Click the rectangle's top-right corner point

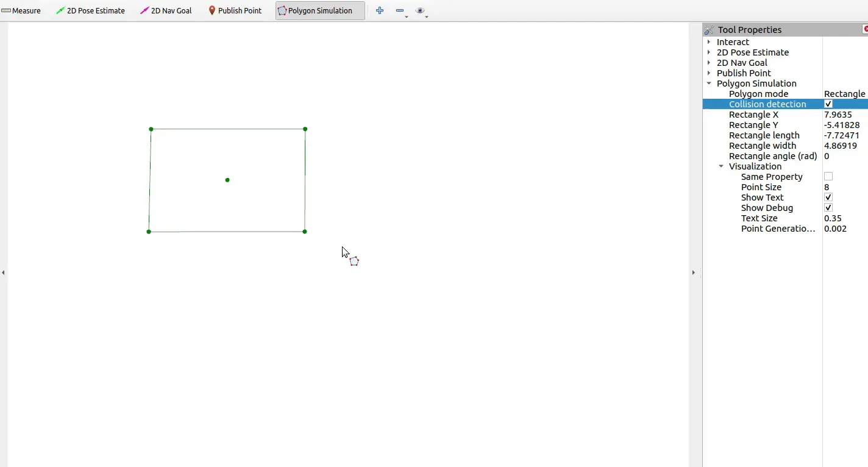coord(305,129)
